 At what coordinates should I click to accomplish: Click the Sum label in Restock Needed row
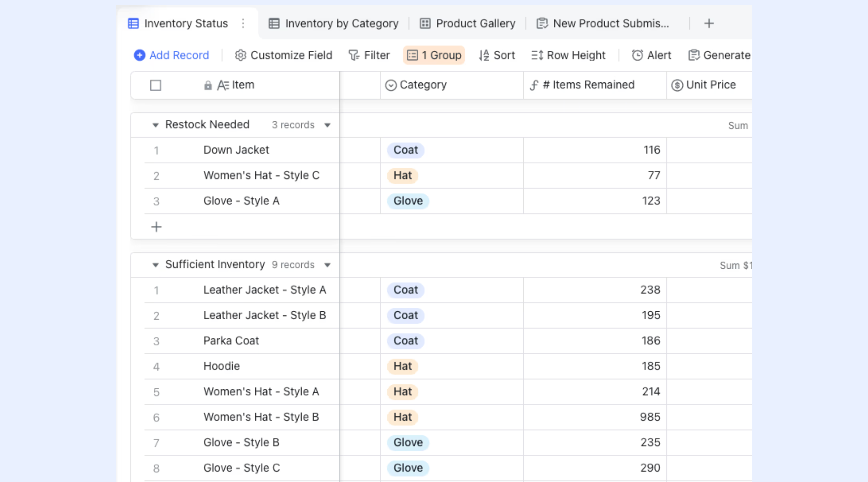738,126
